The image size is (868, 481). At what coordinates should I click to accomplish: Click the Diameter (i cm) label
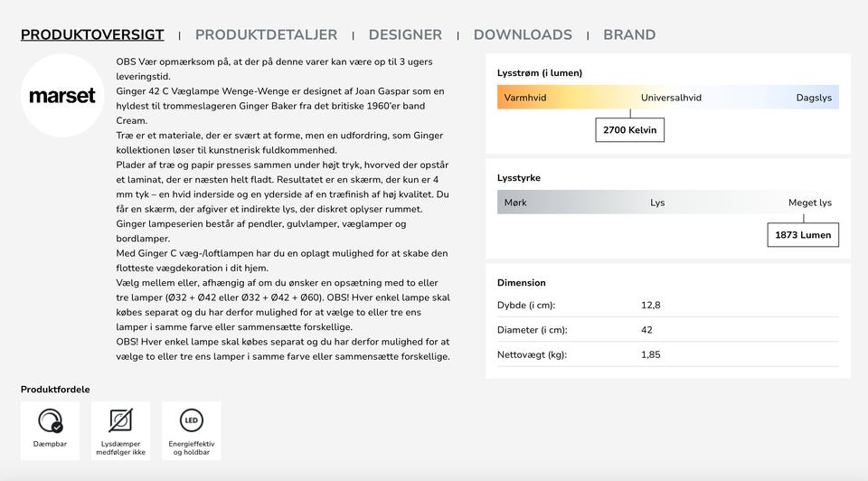[532, 330]
